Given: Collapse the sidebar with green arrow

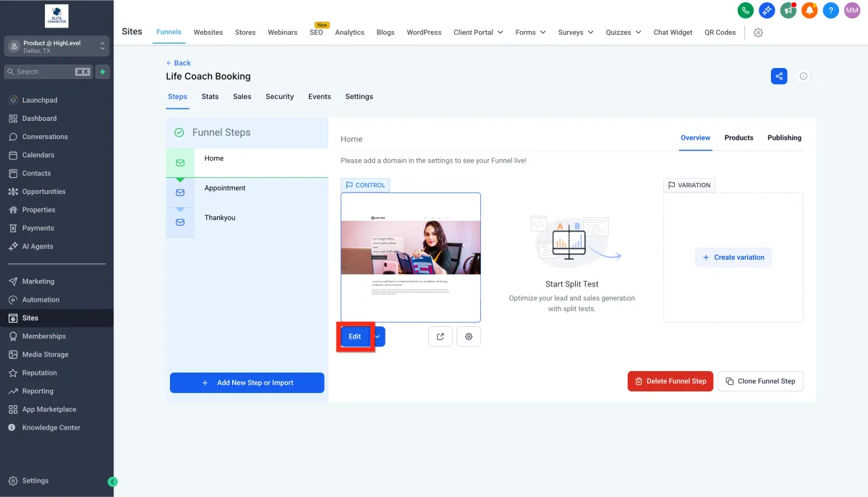Looking at the screenshot, I should point(113,481).
